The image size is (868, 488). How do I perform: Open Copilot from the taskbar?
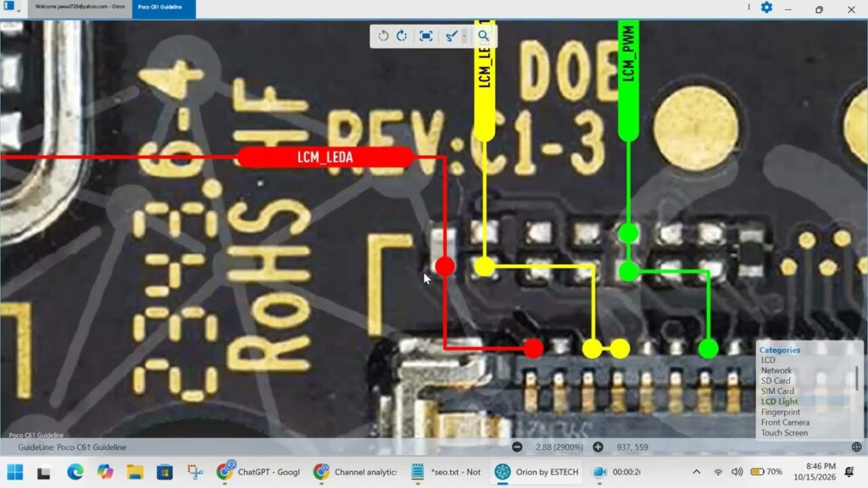click(104, 472)
